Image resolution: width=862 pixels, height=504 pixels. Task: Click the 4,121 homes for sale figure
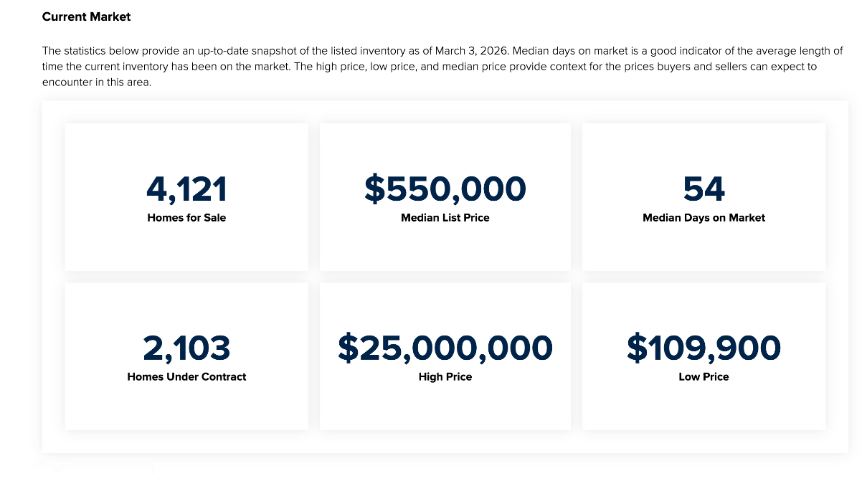pos(186,189)
